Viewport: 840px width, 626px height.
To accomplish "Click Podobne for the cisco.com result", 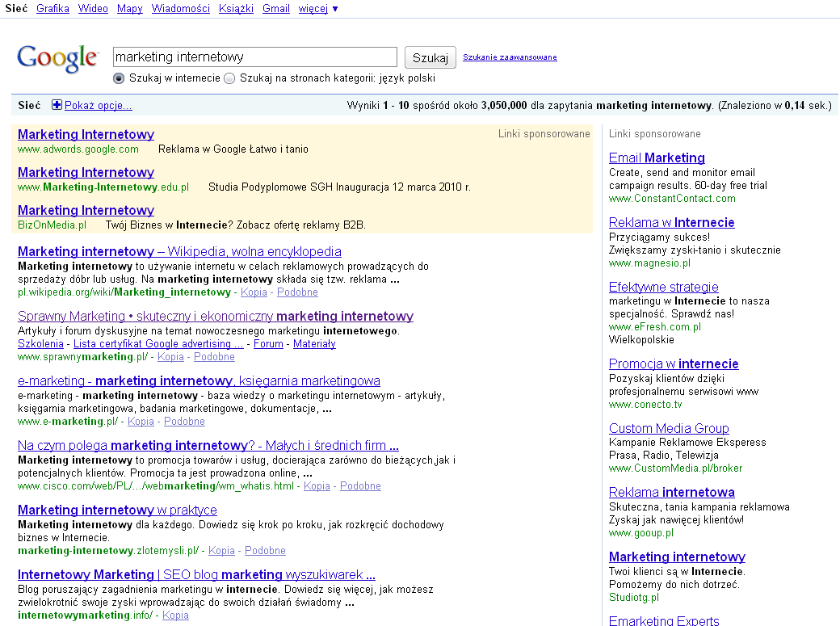I will coord(360,486).
